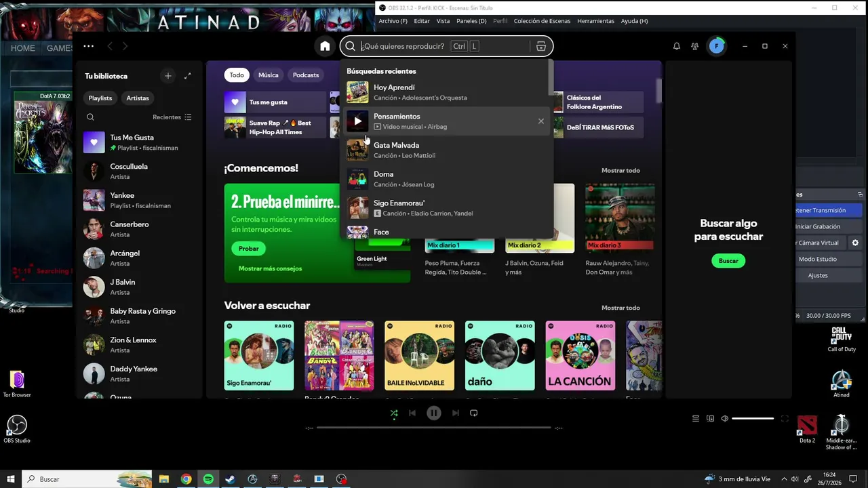Open OBS Colección de Escenas menu
The height and width of the screenshot is (488, 868).
point(542,21)
